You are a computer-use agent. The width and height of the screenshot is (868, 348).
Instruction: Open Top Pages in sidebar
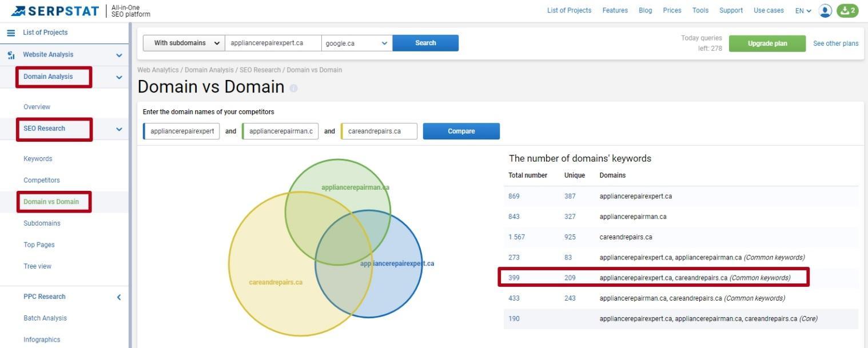pos(39,245)
